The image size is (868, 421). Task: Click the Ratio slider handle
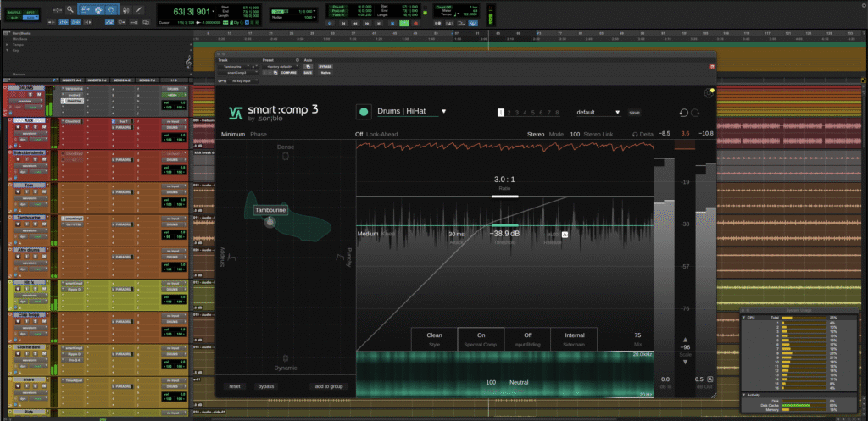[505, 197]
